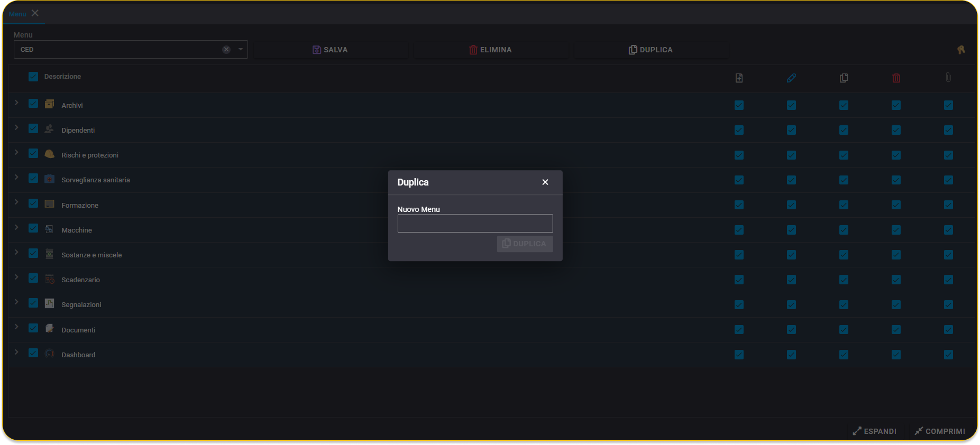The width and height of the screenshot is (980, 445).
Task: Open the Menu combo box dropdown arrow
Action: [241, 49]
